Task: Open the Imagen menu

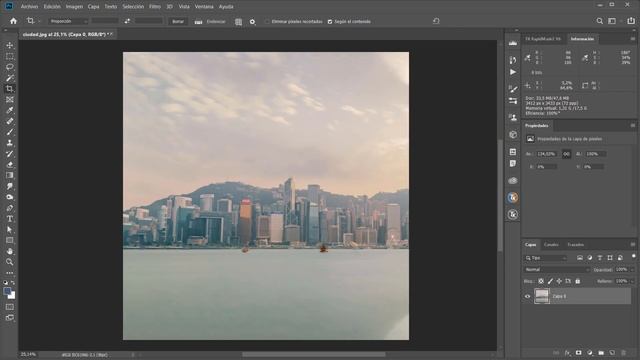Action: pyautogui.click(x=74, y=7)
